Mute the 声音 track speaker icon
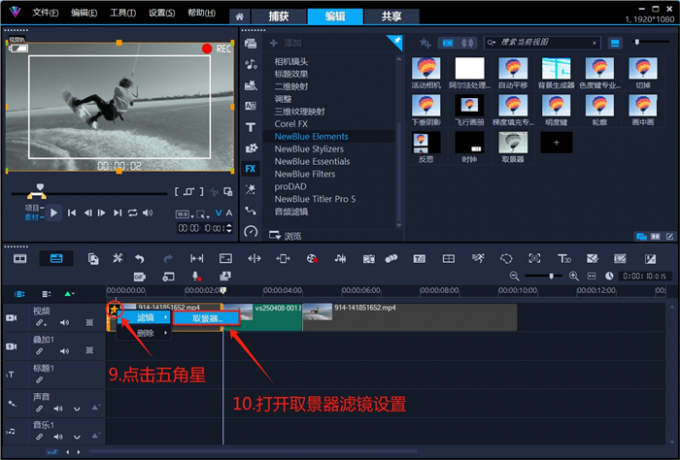The height and width of the screenshot is (460, 680). (x=58, y=408)
